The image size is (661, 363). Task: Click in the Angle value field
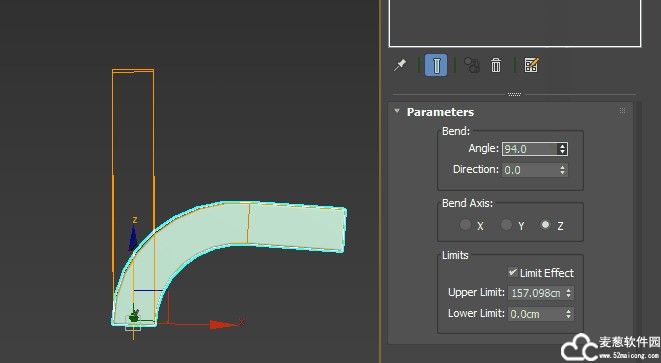click(x=530, y=149)
